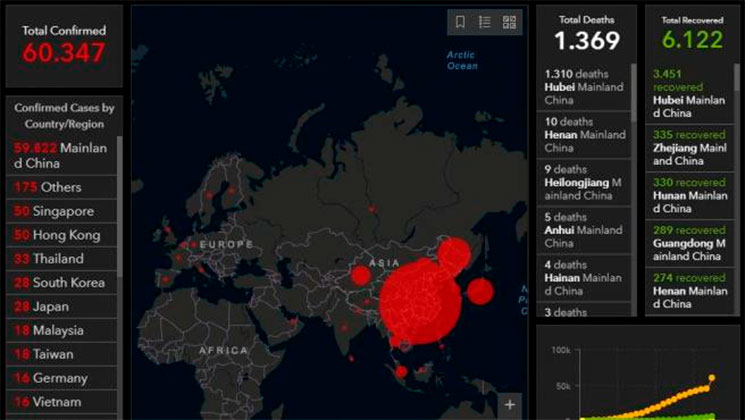Open Zhejiang's 335 recovered entry
The width and height of the screenshot is (745, 420).
(x=690, y=147)
